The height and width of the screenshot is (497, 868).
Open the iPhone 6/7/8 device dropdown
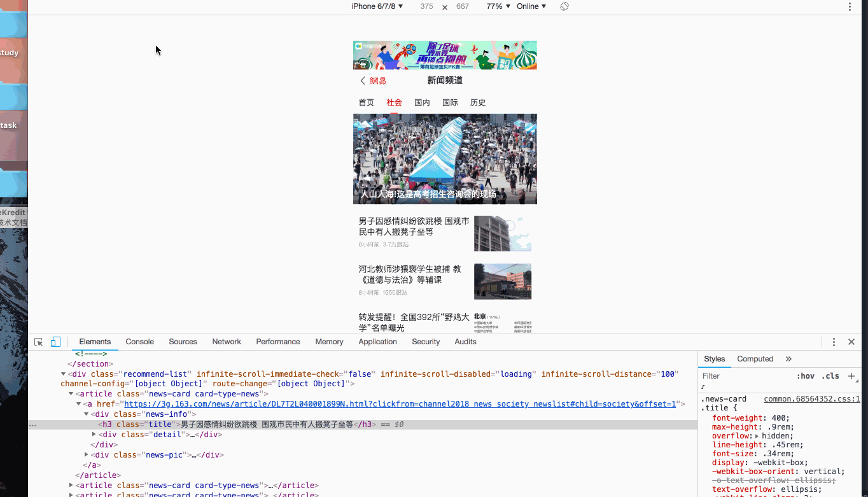coord(377,6)
